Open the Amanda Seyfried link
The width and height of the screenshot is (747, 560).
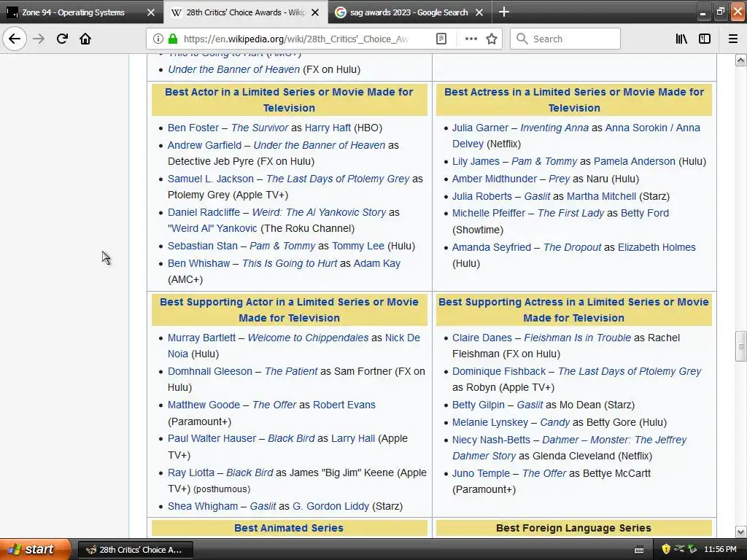pos(491,247)
